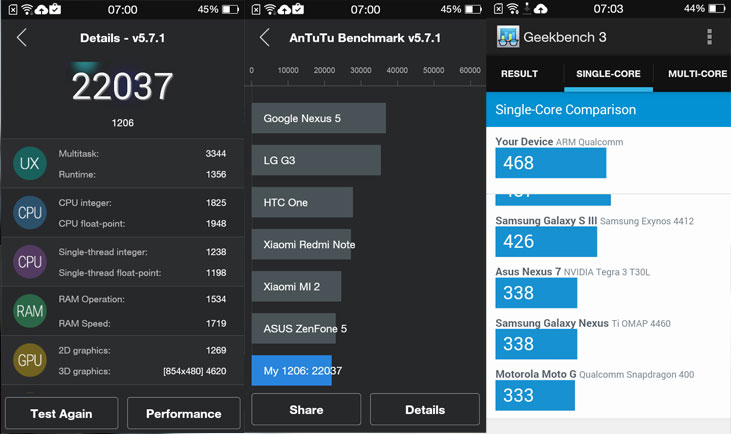Select the LG G3 comparison bar
Viewport: 731px width, 434px height.
(x=316, y=160)
